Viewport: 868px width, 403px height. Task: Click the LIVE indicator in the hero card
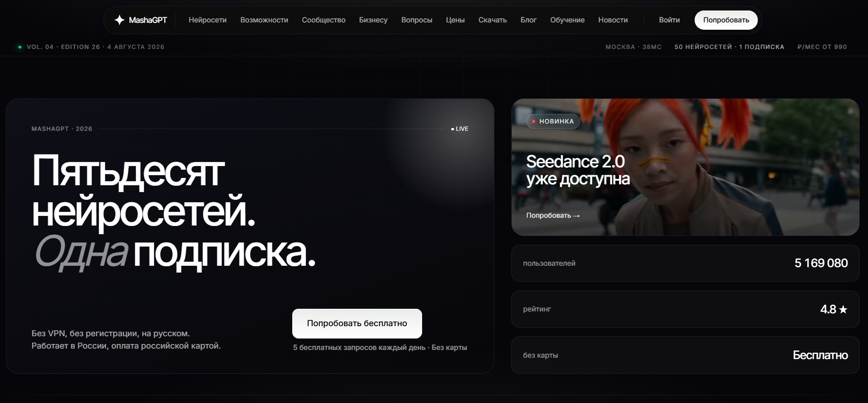pyautogui.click(x=460, y=129)
